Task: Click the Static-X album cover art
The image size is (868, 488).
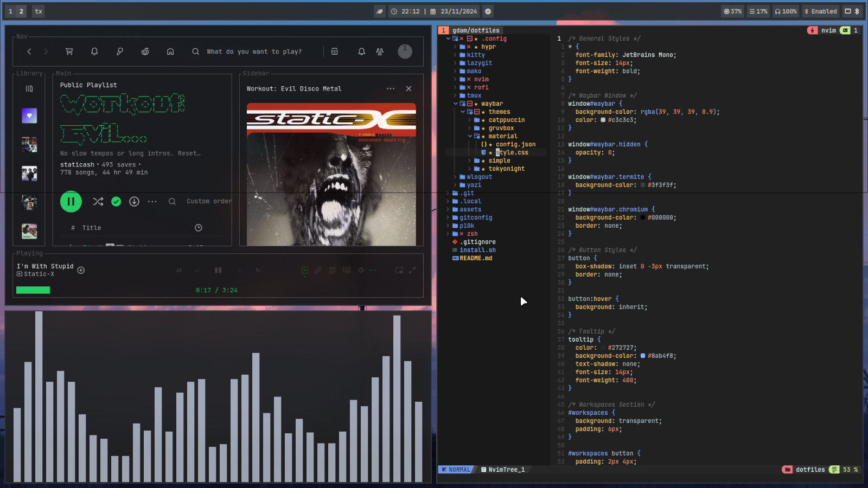Action: point(331,174)
